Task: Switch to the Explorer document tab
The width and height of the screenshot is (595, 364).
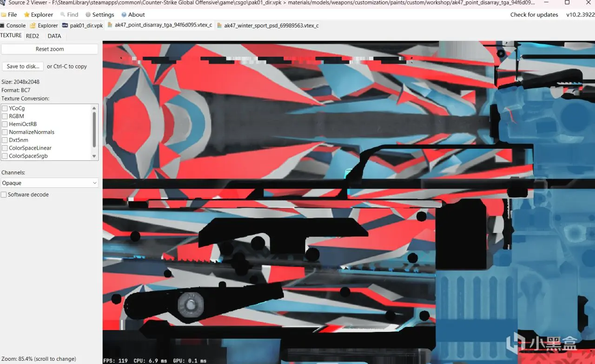Action: pos(44,26)
